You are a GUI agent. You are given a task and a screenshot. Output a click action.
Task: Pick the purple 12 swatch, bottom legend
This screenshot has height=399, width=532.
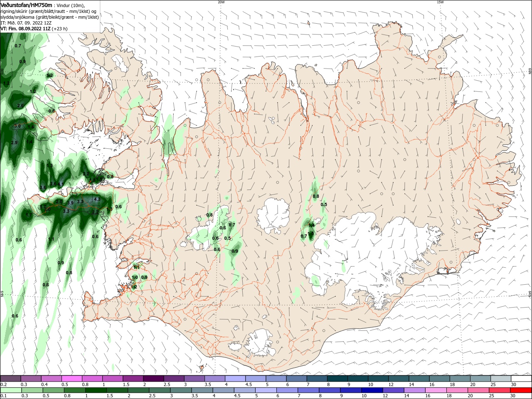[393, 390]
